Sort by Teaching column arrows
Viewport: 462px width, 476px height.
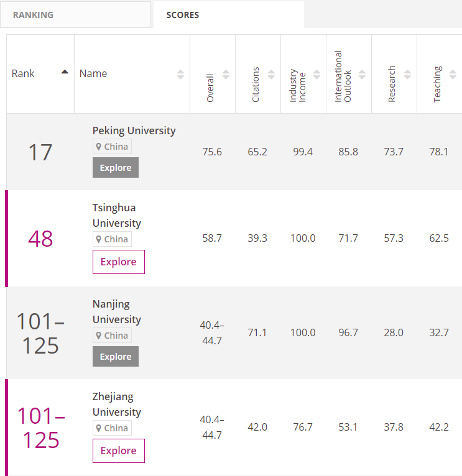[453, 74]
